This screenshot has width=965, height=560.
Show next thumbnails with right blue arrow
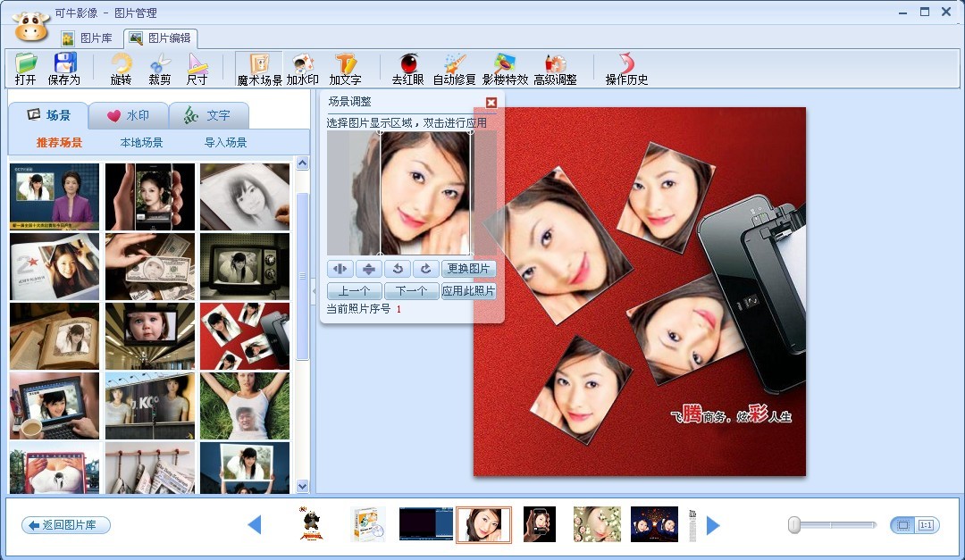(713, 525)
